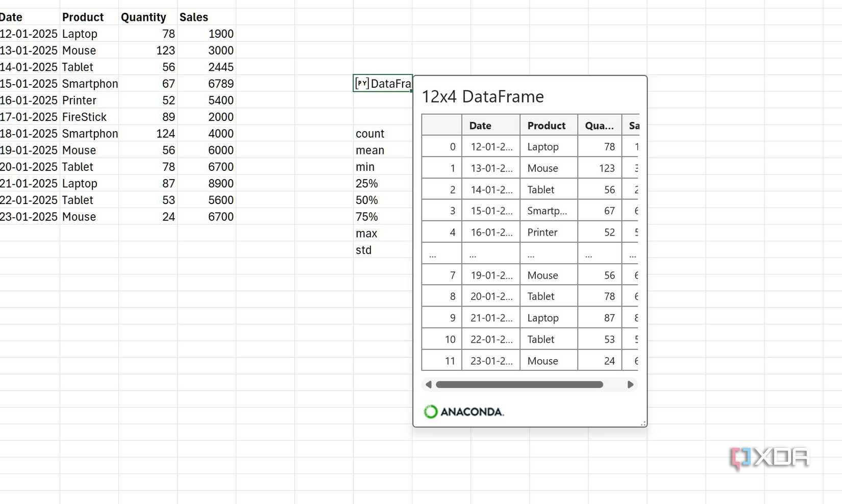Click the 12x4 DataFrame title text

click(483, 96)
